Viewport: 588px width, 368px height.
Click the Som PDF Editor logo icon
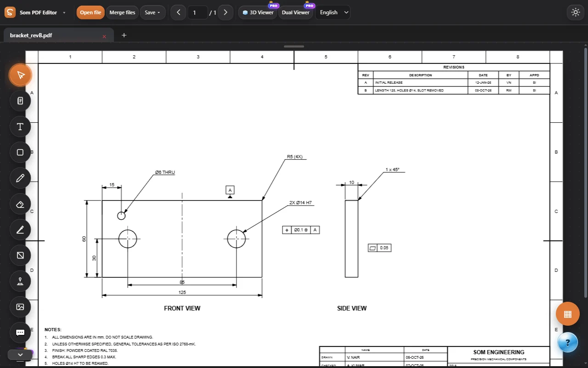coord(10,12)
